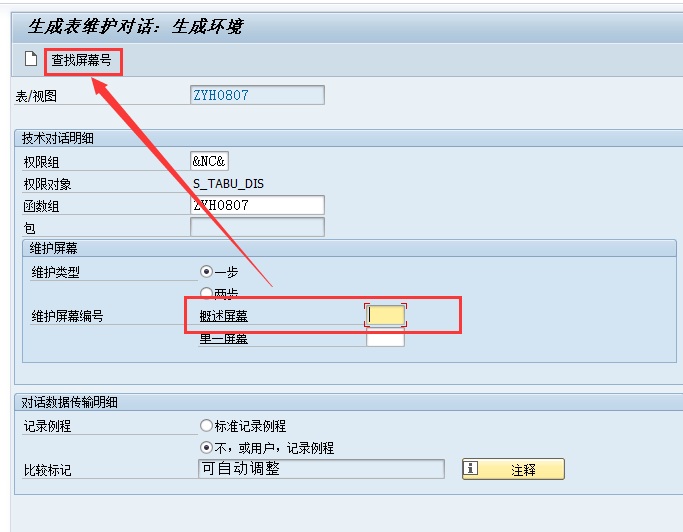Focus the 权限组 input field
Image resolution: width=683 pixels, height=532 pixels.
pyautogui.click(x=209, y=161)
